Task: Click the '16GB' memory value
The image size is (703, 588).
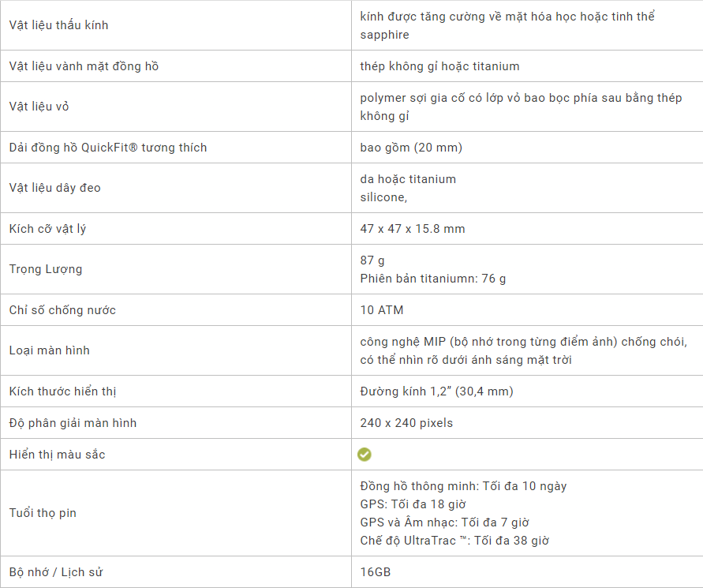Action: click(376, 572)
